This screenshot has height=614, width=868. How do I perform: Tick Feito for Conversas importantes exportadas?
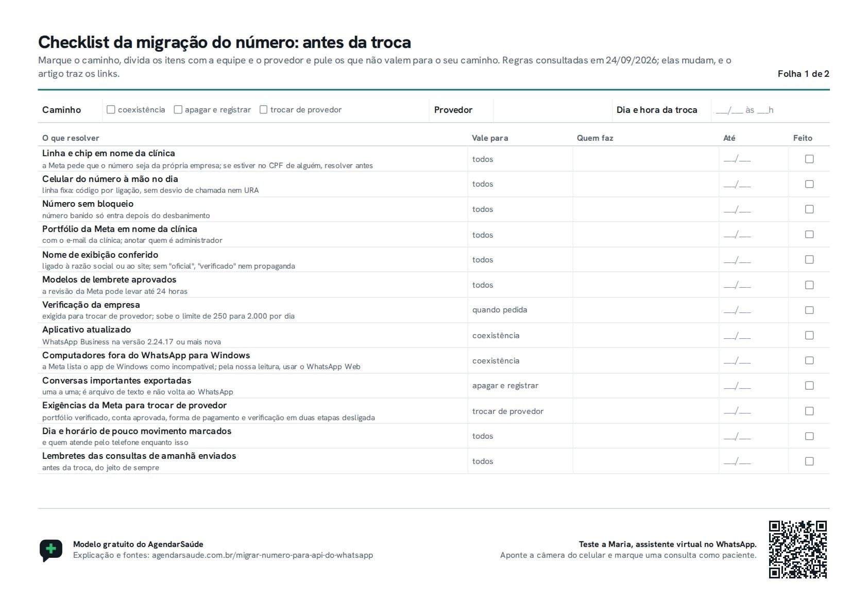pyautogui.click(x=809, y=386)
